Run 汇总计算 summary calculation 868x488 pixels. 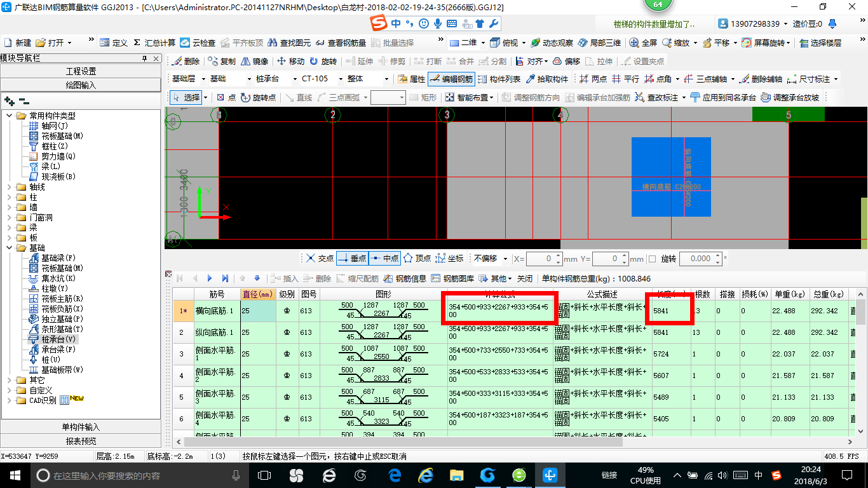point(154,43)
